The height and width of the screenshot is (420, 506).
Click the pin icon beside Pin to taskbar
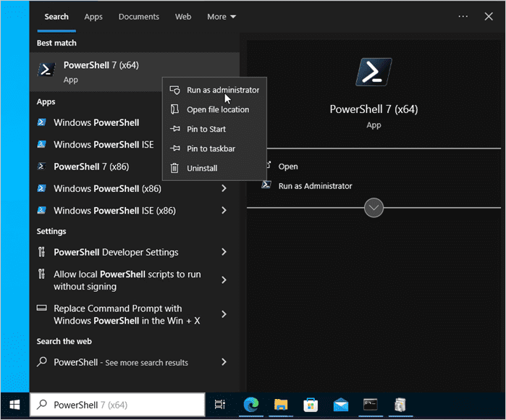pyautogui.click(x=174, y=148)
